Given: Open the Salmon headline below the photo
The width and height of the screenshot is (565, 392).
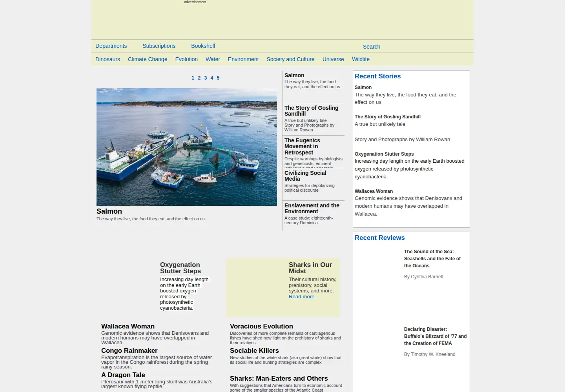Looking at the screenshot, I should click(109, 211).
